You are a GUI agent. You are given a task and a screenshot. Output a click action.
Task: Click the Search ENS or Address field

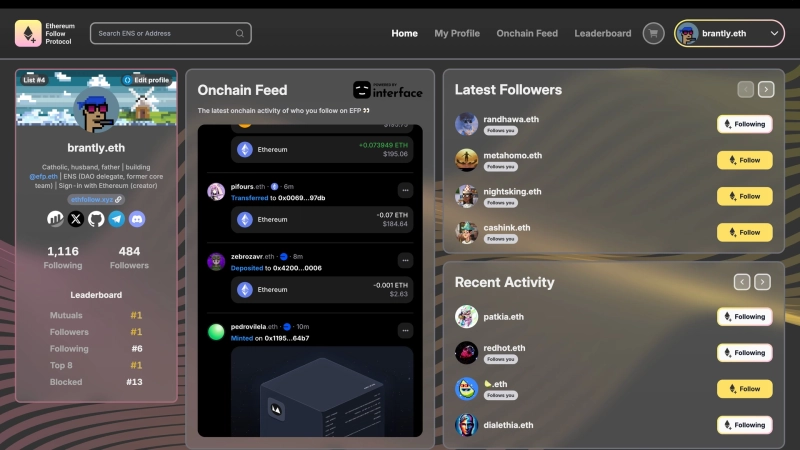160,33
